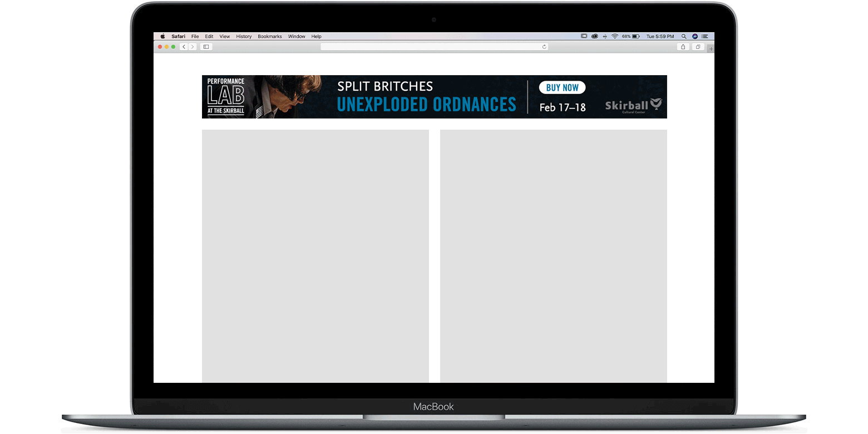Viewport: 868px width, 434px height.
Task: Open Spotlight search magnifier
Action: tap(684, 36)
